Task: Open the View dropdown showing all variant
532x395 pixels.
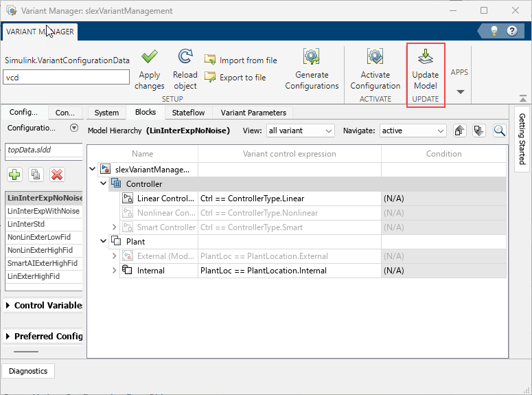Action: point(301,131)
